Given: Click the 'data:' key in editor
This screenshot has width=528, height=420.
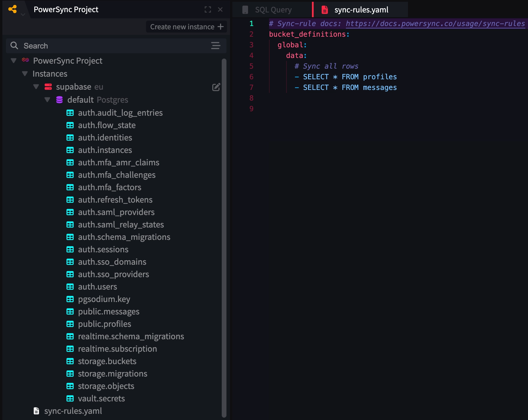Looking at the screenshot, I should [x=296, y=56].
